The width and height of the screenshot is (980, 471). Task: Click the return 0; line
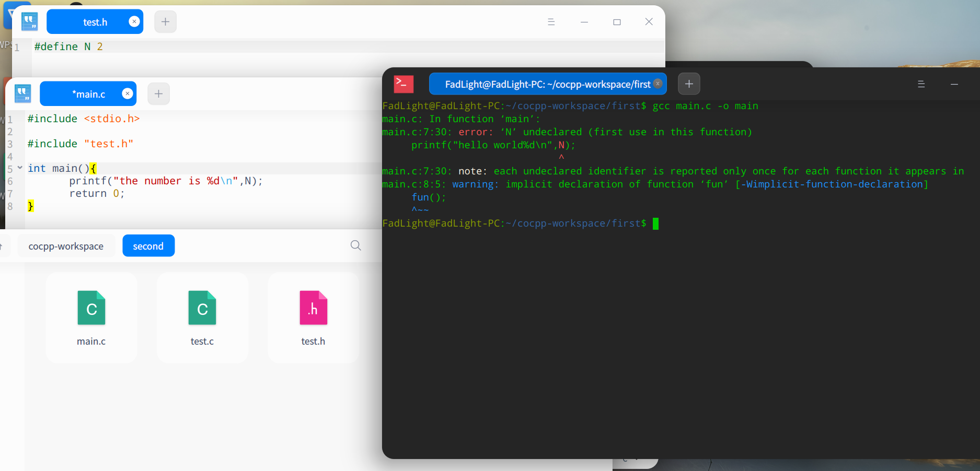[97, 193]
